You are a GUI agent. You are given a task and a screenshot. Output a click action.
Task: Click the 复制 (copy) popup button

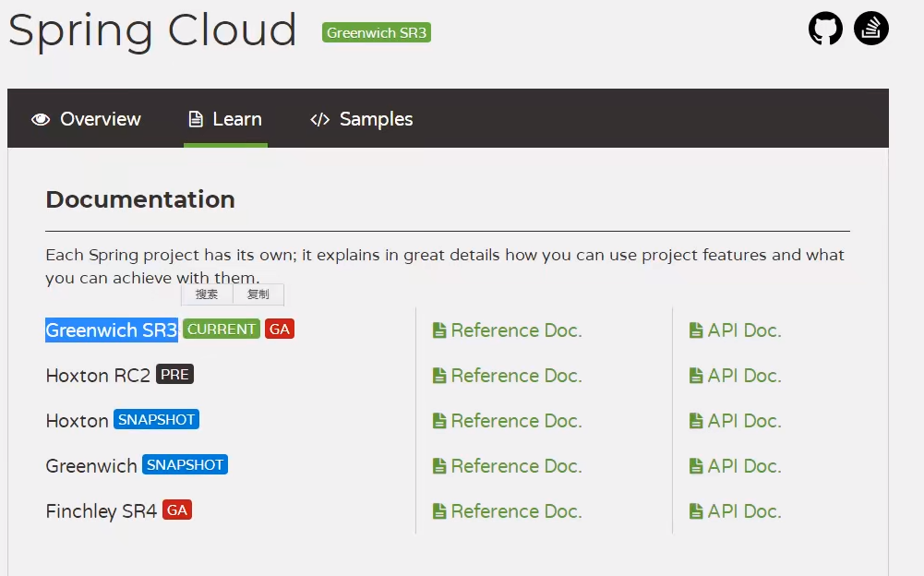pyautogui.click(x=258, y=294)
